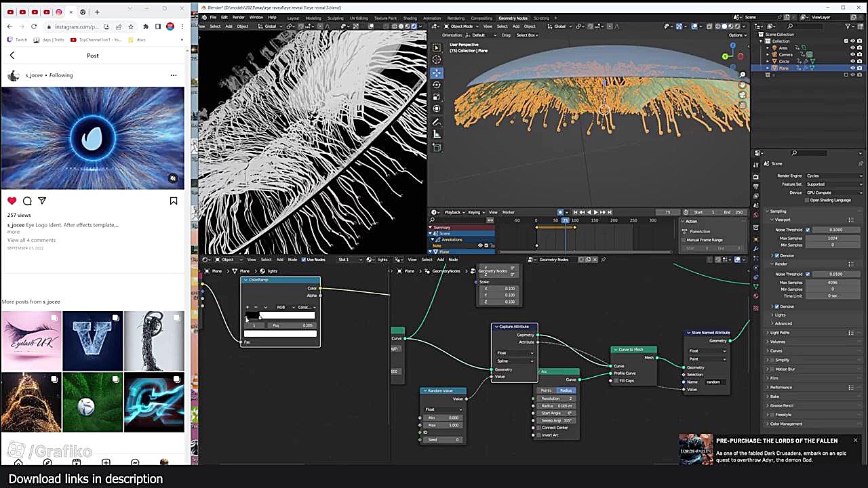
Task: Select the Move tool in viewport toolbar
Action: point(437,73)
